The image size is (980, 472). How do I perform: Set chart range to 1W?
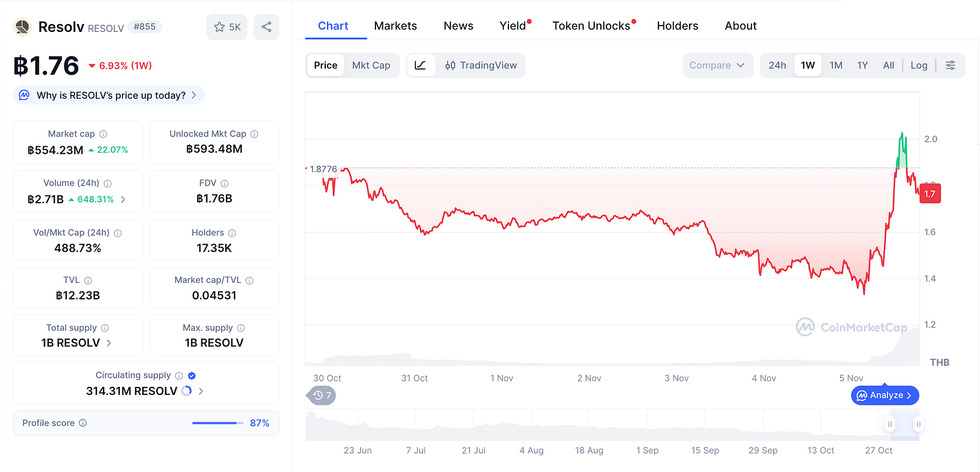tap(808, 66)
